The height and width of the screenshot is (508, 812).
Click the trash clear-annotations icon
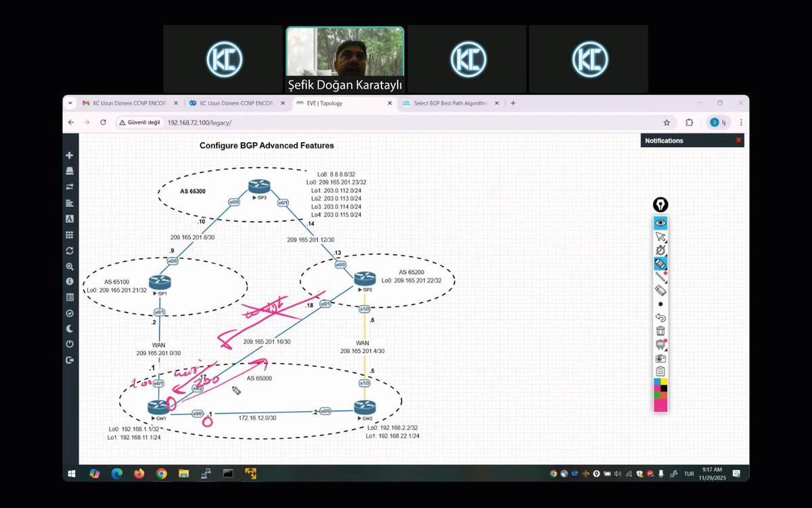tap(660, 331)
